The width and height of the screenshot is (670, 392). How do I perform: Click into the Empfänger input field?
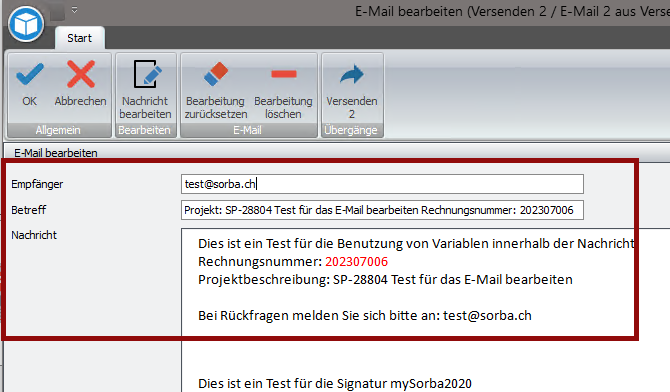click(382, 184)
